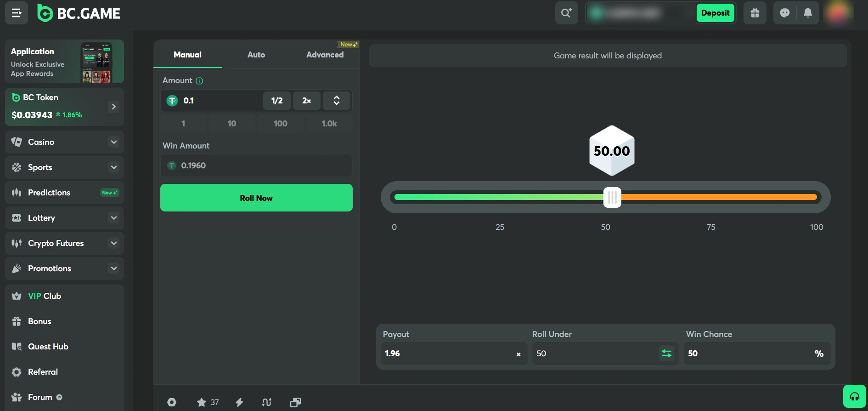Set bet amount to 100 preset
This screenshot has height=411, width=868.
[281, 124]
